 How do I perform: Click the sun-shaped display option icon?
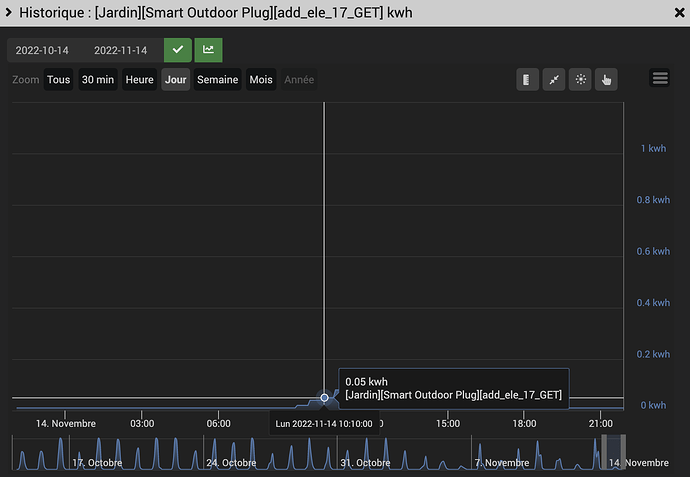tap(580, 80)
